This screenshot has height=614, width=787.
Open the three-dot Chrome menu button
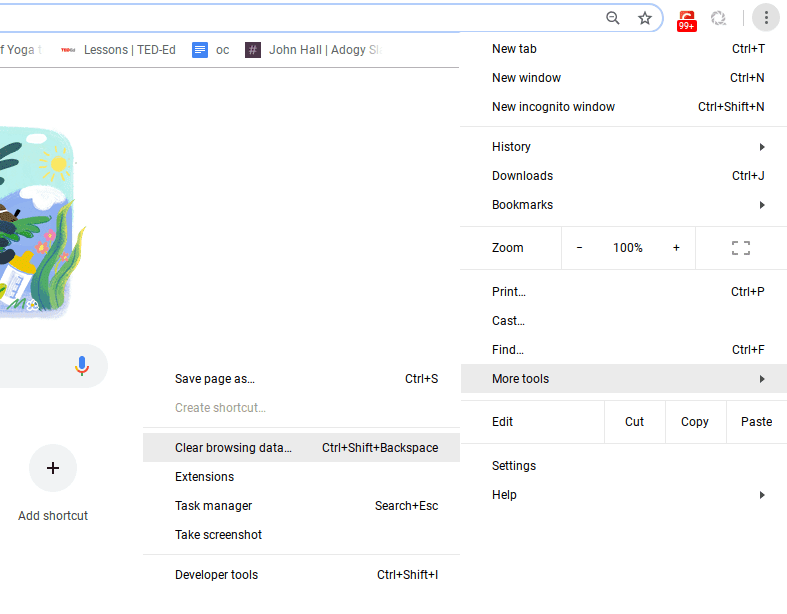point(766,18)
